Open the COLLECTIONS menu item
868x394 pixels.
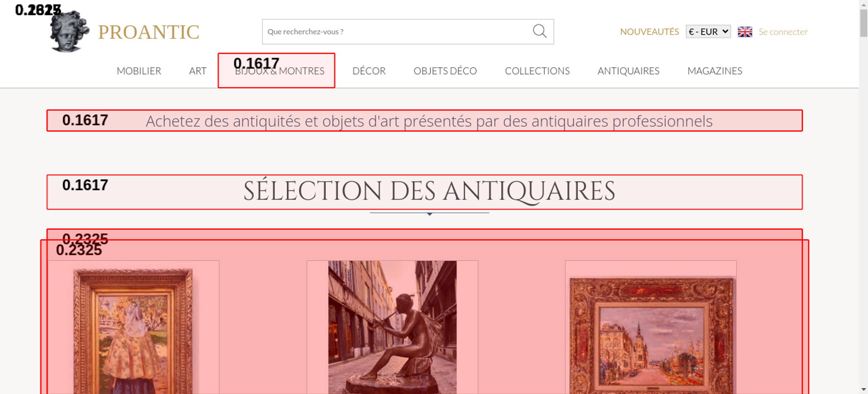537,71
